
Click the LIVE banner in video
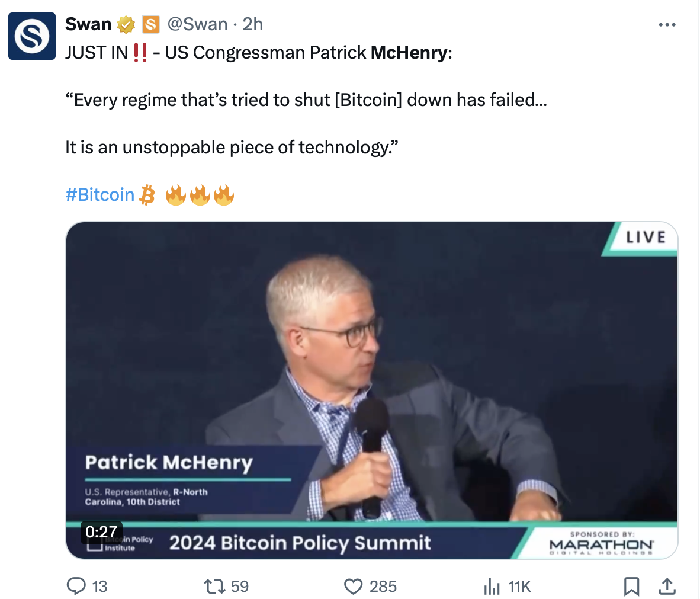[x=641, y=239]
